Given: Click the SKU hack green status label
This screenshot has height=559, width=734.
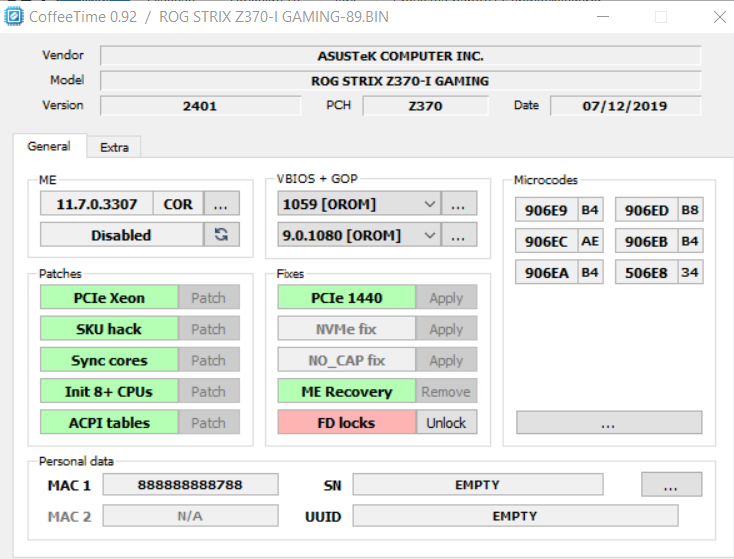Looking at the screenshot, I should (x=109, y=329).
